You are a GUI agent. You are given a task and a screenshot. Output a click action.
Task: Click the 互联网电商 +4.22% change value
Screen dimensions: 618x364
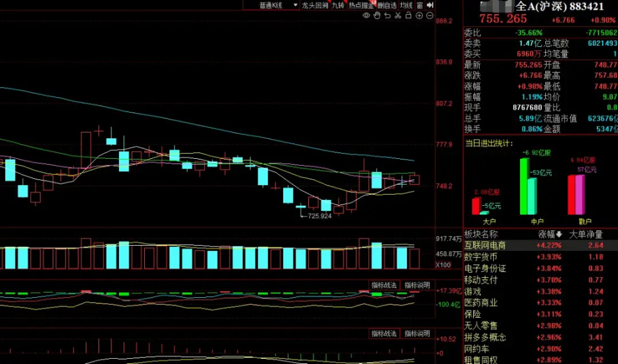549,246
